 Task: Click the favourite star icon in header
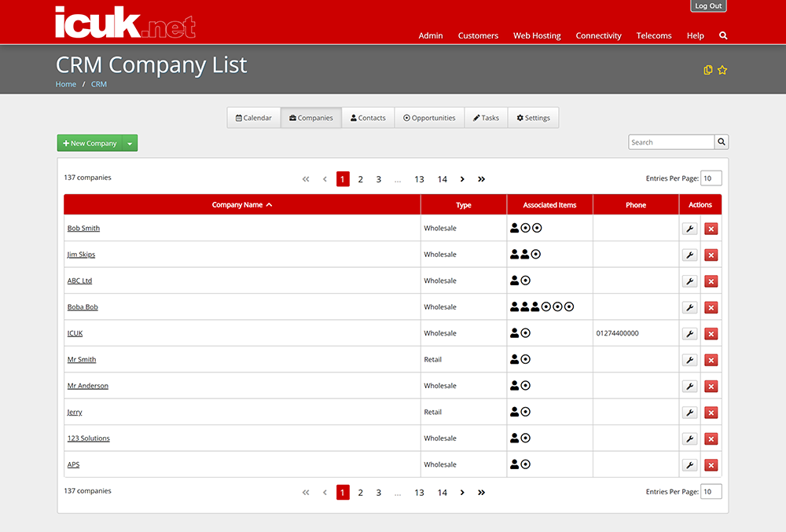[x=722, y=70]
